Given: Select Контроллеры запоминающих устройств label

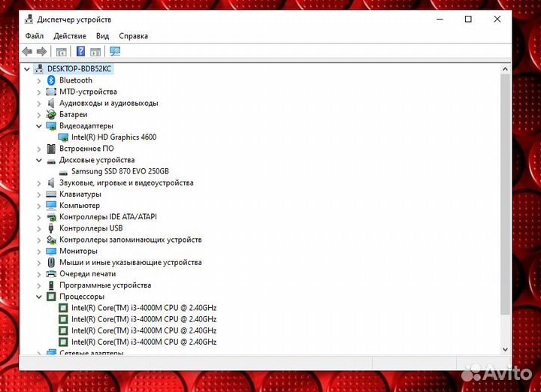Looking at the screenshot, I should pos(131,240).
